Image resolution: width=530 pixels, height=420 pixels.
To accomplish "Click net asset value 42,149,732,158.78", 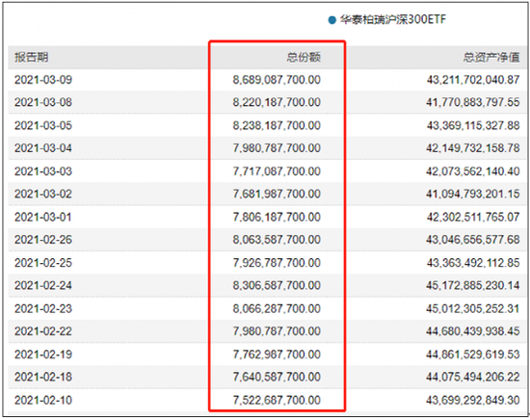I will (x=473, y=148).
